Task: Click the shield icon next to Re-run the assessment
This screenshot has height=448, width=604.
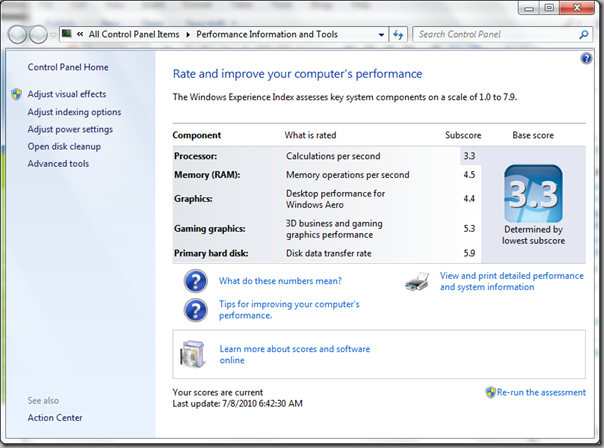Action: pos(490,393)
